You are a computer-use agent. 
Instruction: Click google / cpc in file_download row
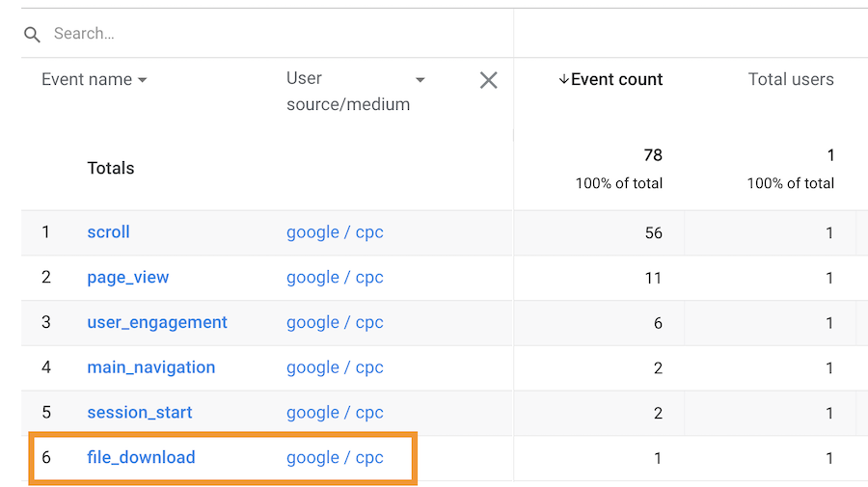tap(335, 458)
